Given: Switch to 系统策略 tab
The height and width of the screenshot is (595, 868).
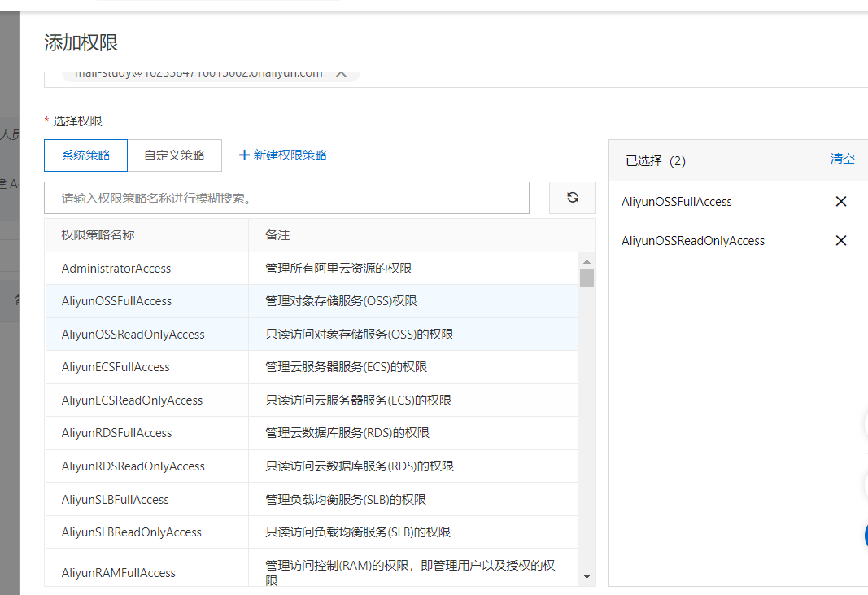Looking at the screenshot, I should (x=85, y=155).
